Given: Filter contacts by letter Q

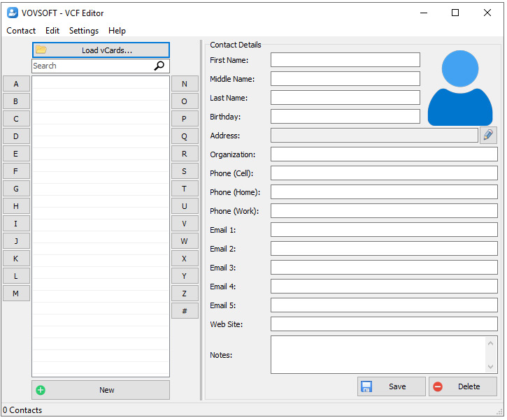Looking at the screenshot, I should pos(185,136).
